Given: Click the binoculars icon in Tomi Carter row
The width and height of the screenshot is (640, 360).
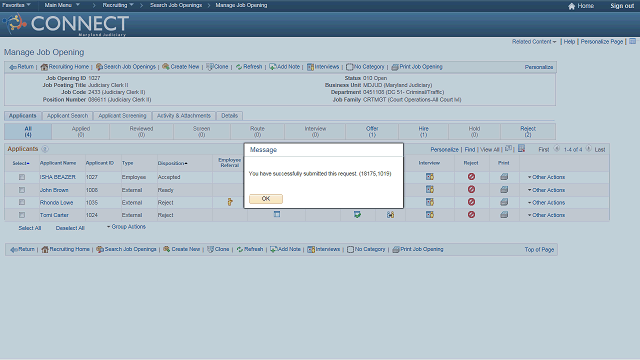Looking at the screenshot, I should coord(391,215).
